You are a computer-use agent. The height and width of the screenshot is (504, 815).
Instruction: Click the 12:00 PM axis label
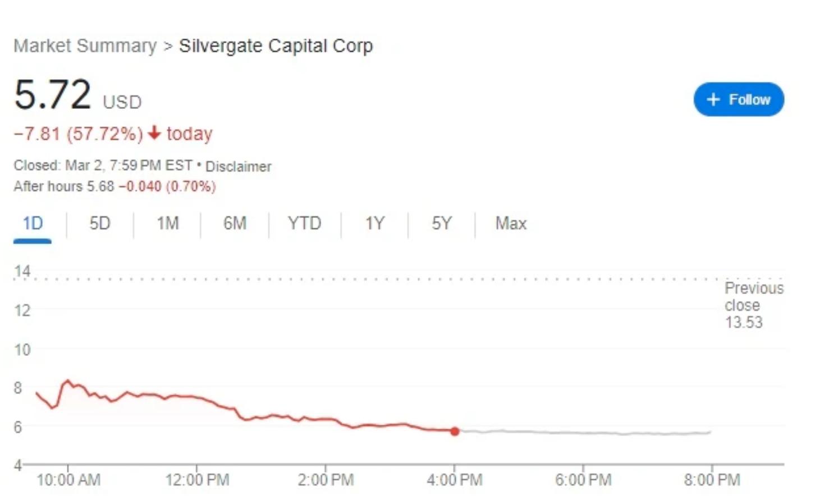click(x=197, y=480)
